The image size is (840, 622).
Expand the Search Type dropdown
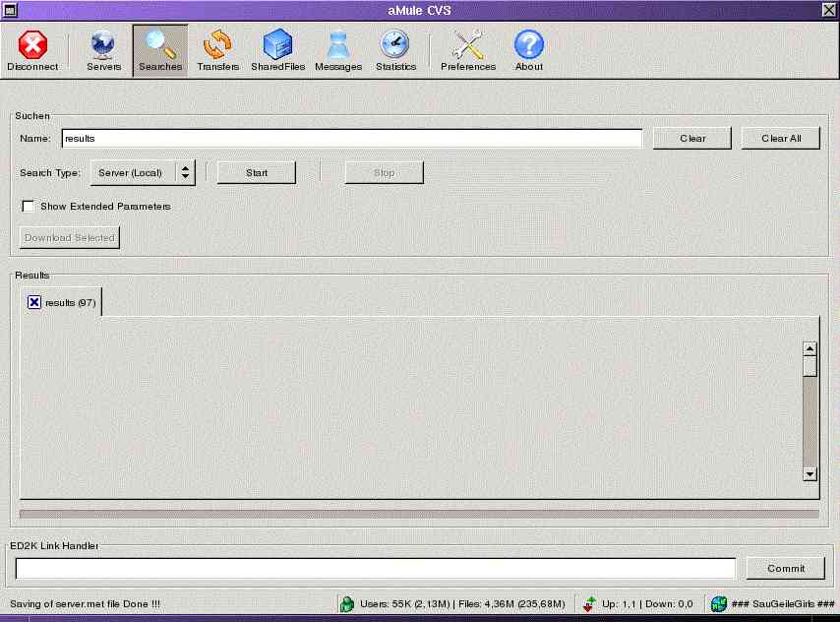pos(184,172)
